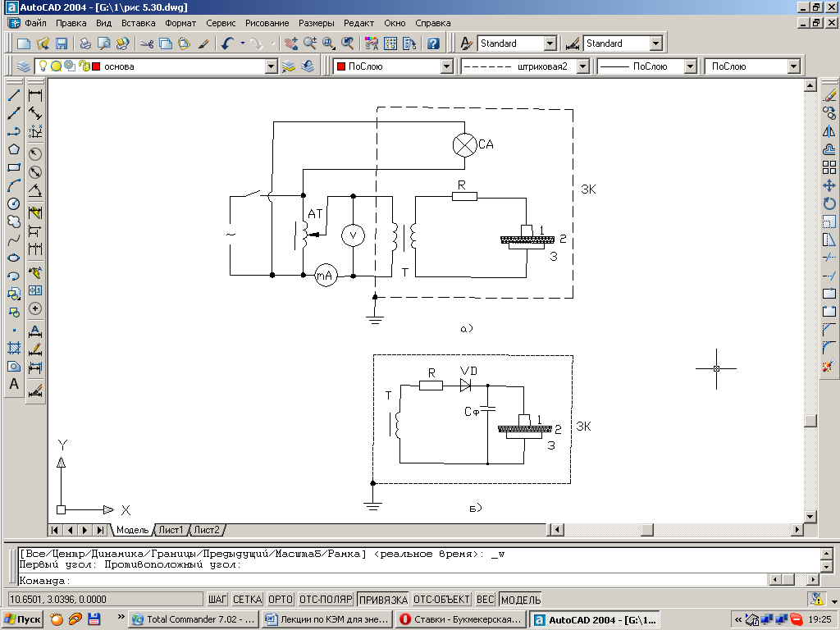This screenshot has height=630, width=840.
Task: Open the Размеры menu
Action: pos(316,23)
